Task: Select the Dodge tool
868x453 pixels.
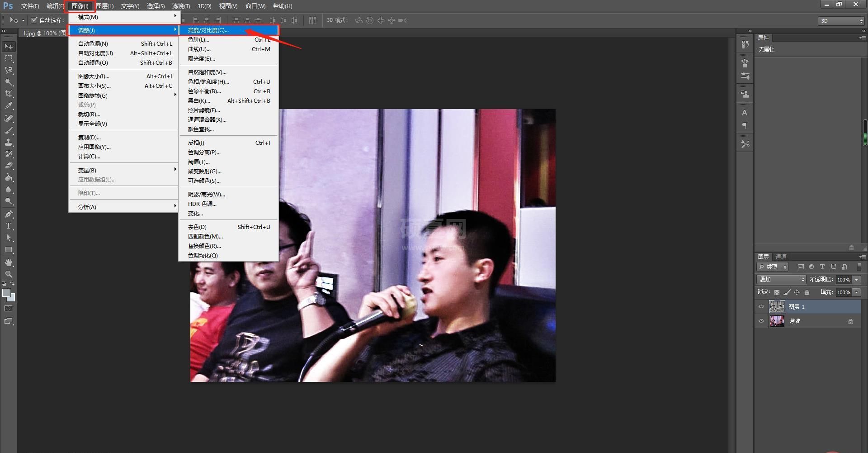Action: point(9,201)
